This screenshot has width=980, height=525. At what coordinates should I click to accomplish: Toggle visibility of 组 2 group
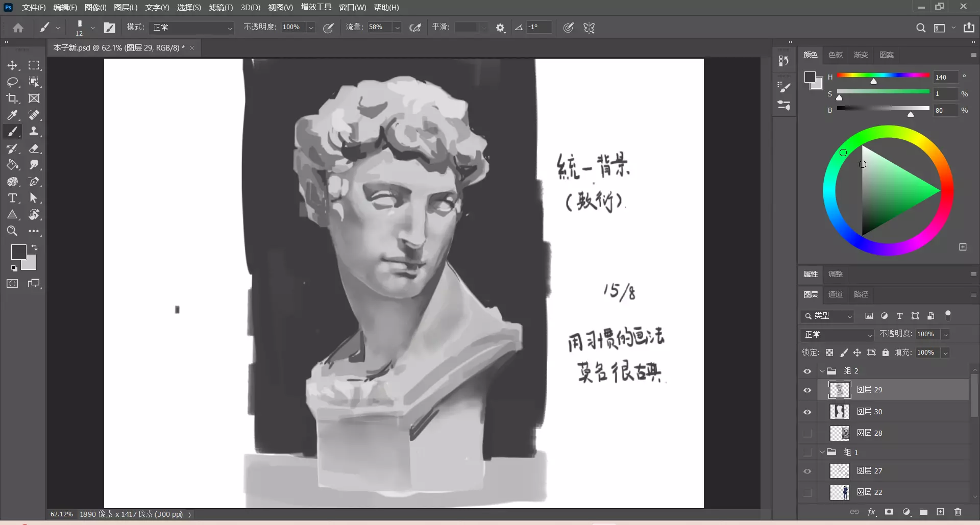[807, 371]
